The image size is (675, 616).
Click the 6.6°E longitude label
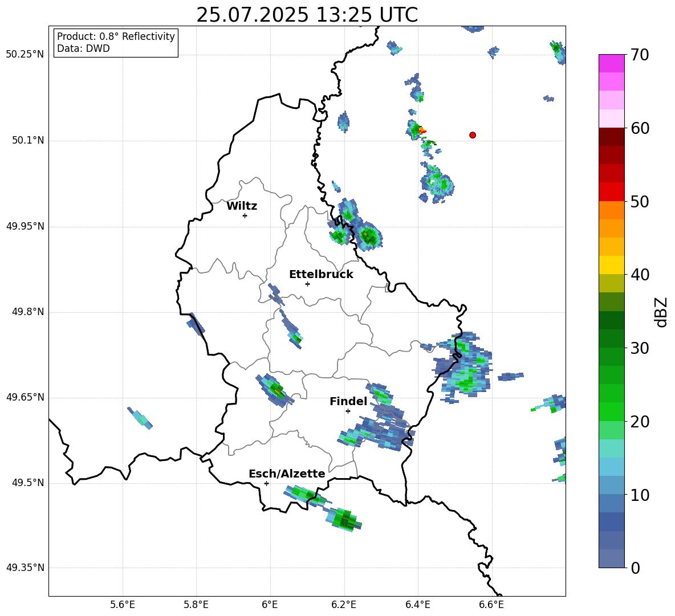491,605
